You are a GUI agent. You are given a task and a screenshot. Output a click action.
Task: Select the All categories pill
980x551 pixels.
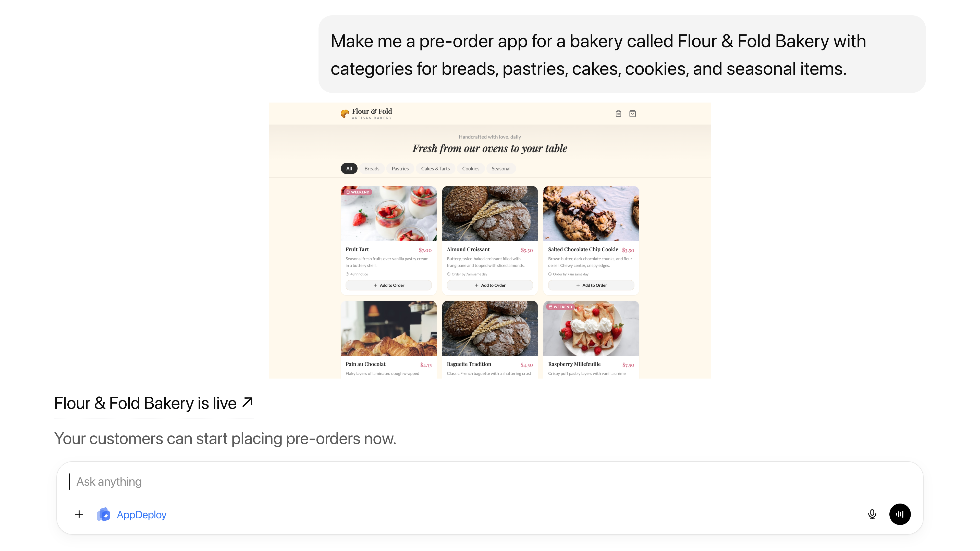(x=349, y=168)
